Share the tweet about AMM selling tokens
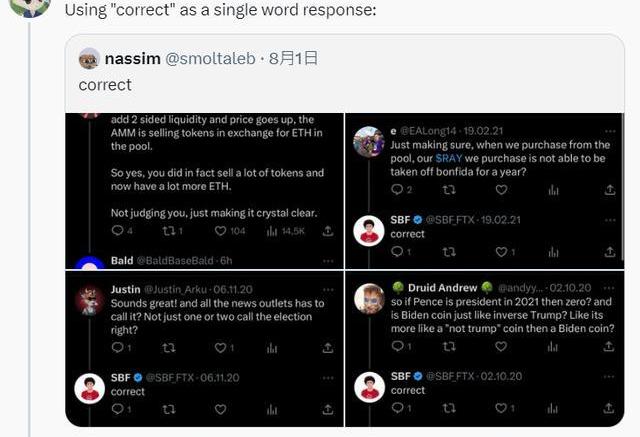 point(328,231)
